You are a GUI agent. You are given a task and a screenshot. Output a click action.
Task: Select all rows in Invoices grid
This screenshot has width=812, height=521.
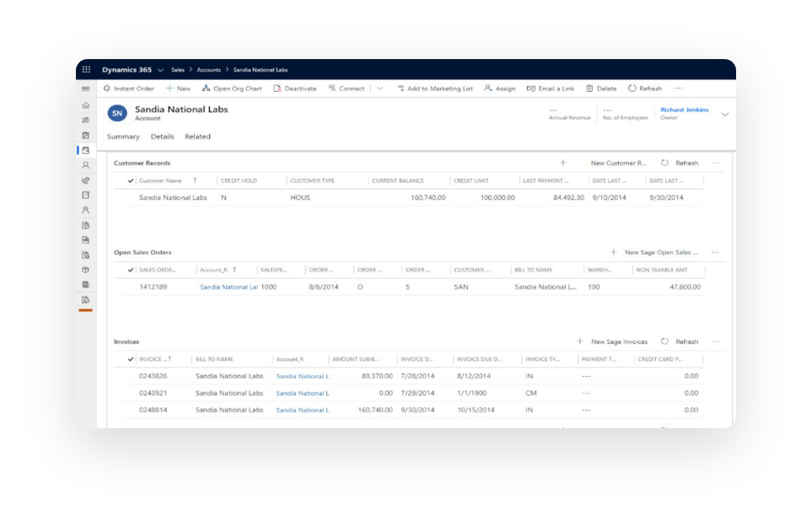[x=131, y=359]
